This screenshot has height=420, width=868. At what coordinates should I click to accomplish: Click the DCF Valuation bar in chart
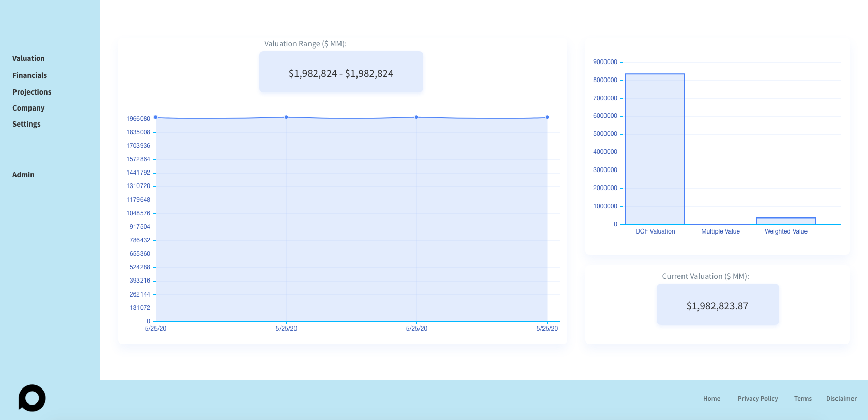coord(655,149)
